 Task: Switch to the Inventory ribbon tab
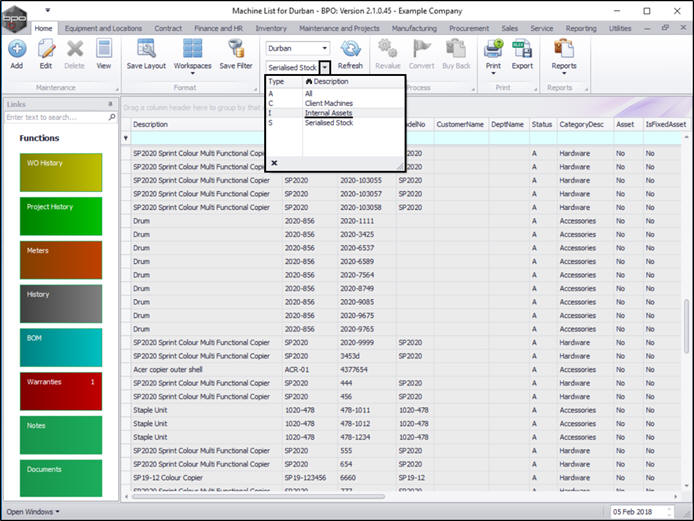click(271, 29)
